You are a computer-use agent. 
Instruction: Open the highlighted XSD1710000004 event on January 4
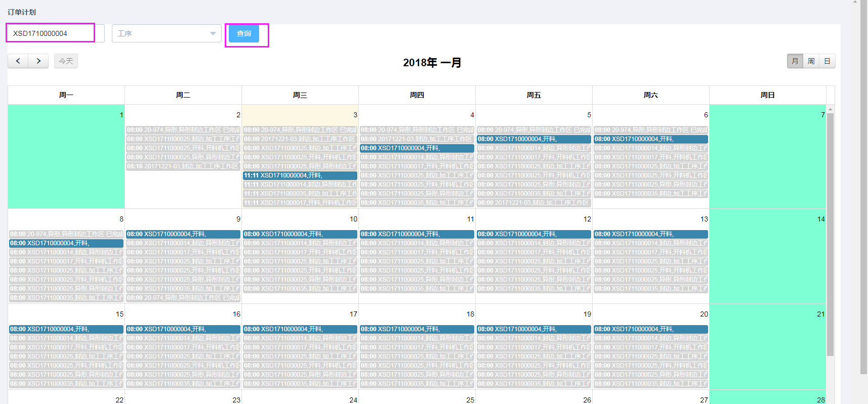pos(417,148)
